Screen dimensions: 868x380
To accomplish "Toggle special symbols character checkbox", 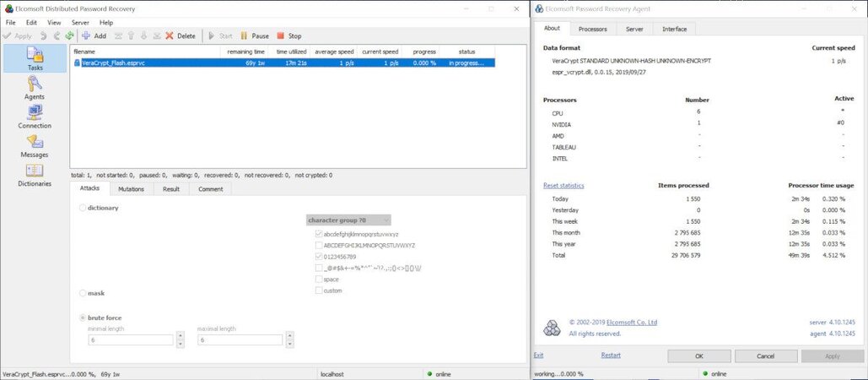I will pyautogui.click(x=318, y=268).
